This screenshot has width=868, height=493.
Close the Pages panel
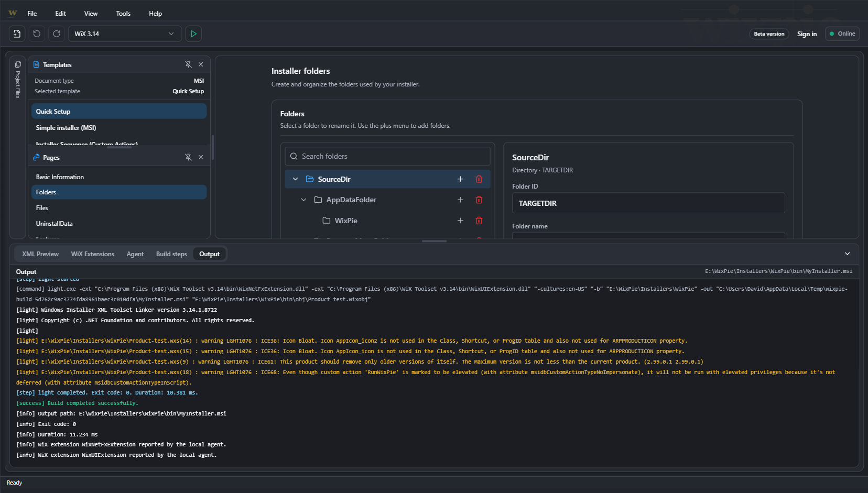pyautogui.click(x=201, y=157)
